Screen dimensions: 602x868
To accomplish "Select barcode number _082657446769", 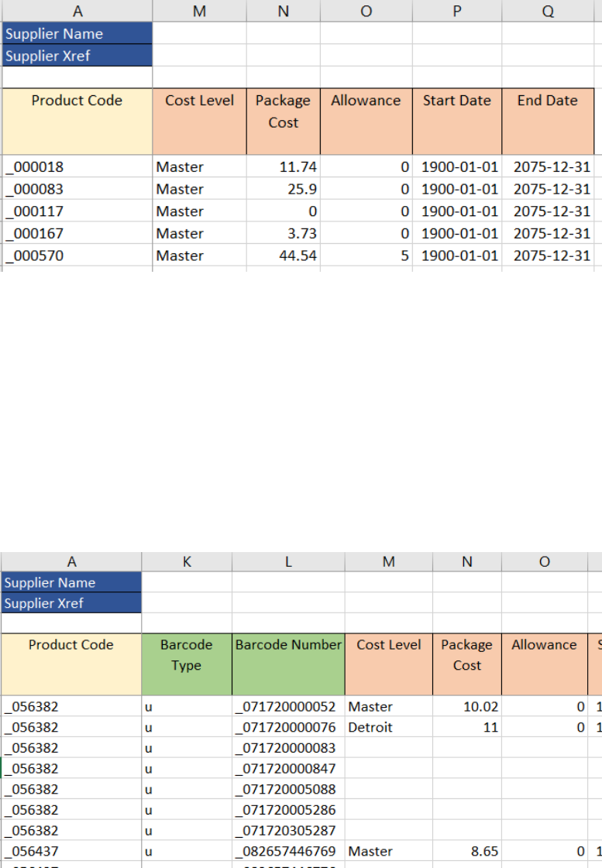I will [x=288, y=851].
